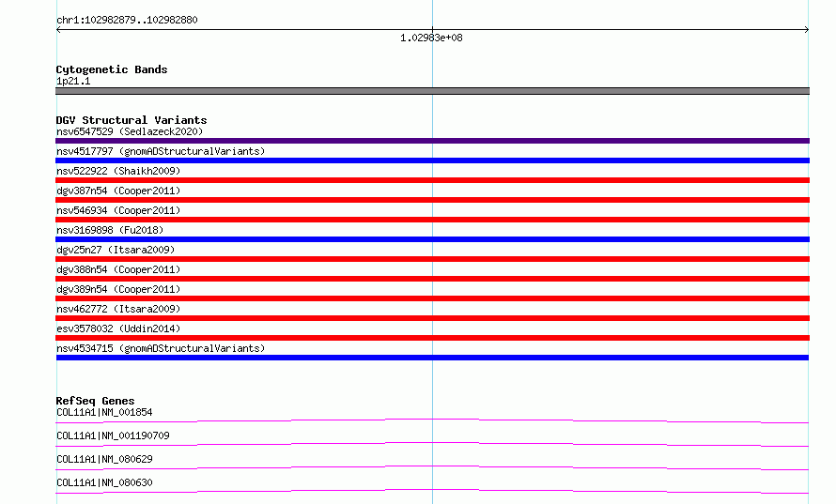Open COL11A1|NM_080630 transcript label
Screen dimensions: 836x504
[x=104, y=482]
